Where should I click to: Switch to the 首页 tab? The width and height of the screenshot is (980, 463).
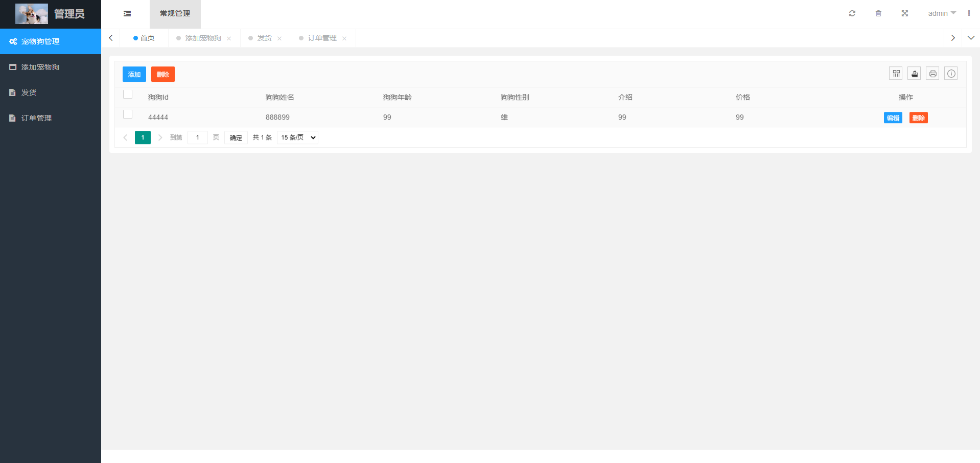click(144, 38)
